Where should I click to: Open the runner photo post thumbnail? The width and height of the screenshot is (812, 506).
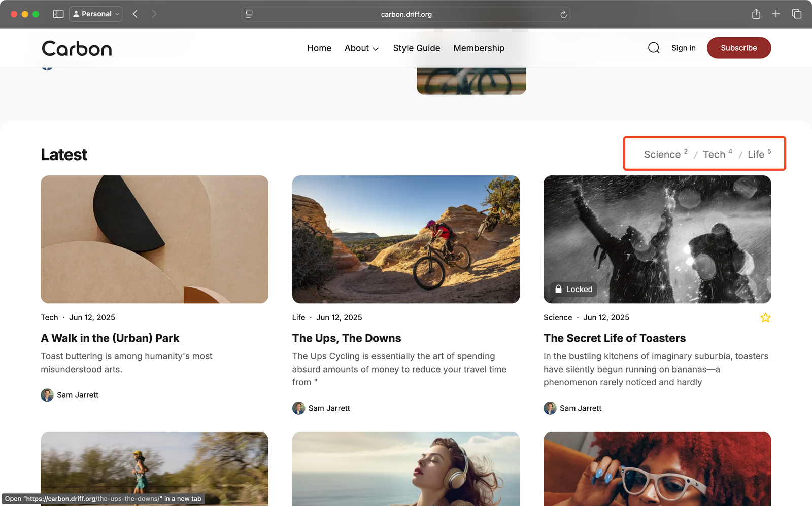tap(154, 469)
